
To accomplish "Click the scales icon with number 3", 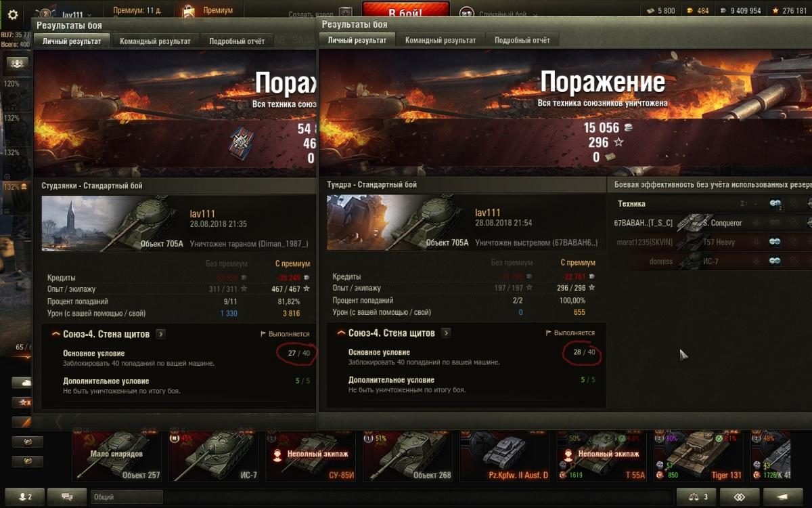I will click(697, 497).
